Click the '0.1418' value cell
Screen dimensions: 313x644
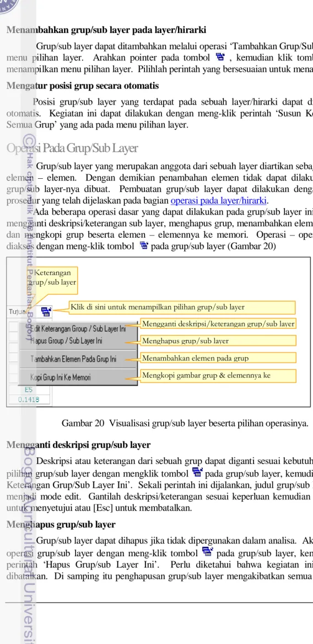(x=30, y=399)
